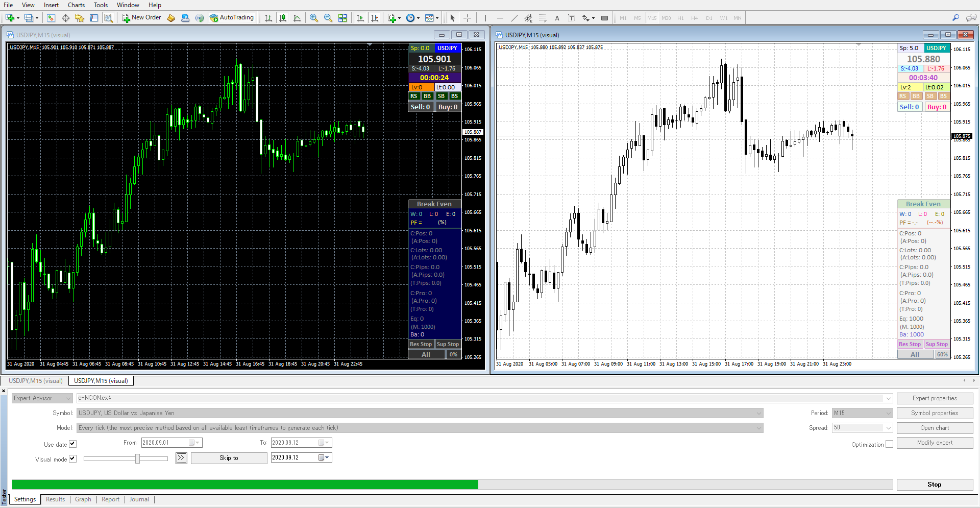
Task: Select the H1 timeframe button
Action: pos(680,18)
